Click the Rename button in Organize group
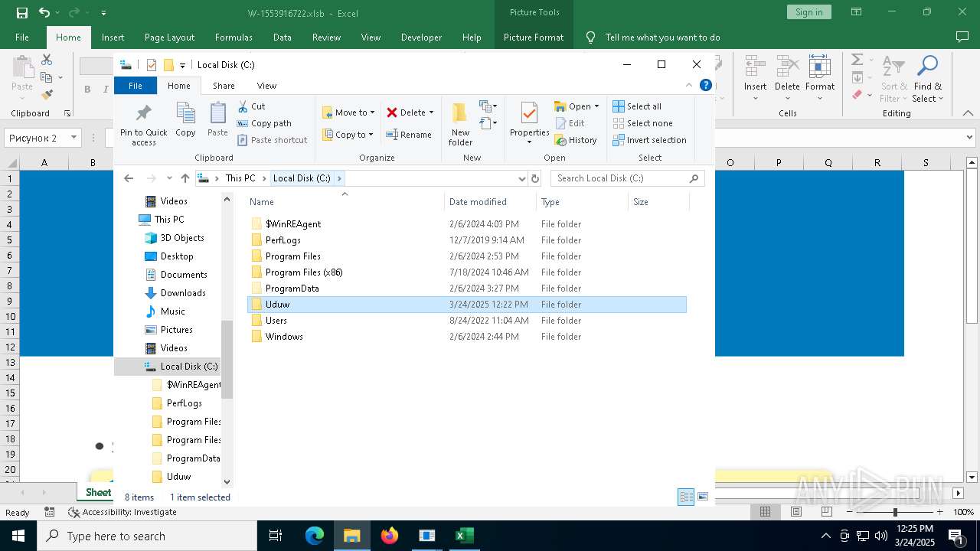This screenshot has width=980, height=551. (x=409, y=135)
